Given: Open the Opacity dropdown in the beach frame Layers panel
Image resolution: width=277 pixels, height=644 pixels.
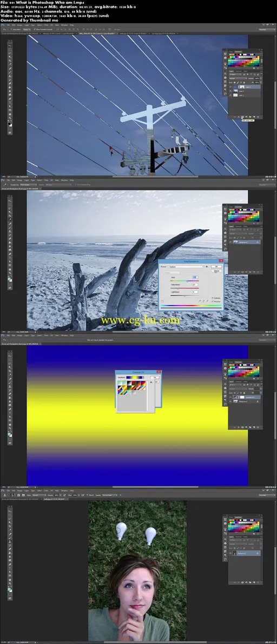Looking at the screenshot, I should coord(261,233).
